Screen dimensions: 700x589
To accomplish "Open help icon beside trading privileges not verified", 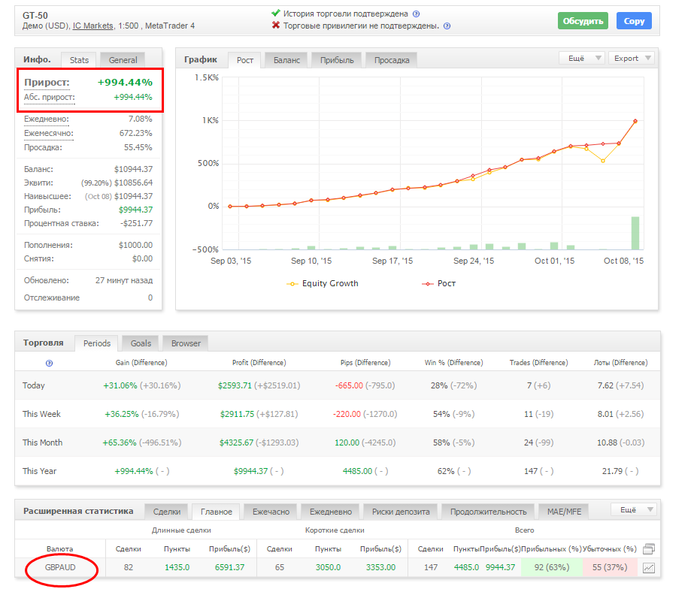I will tap(447, 26).
